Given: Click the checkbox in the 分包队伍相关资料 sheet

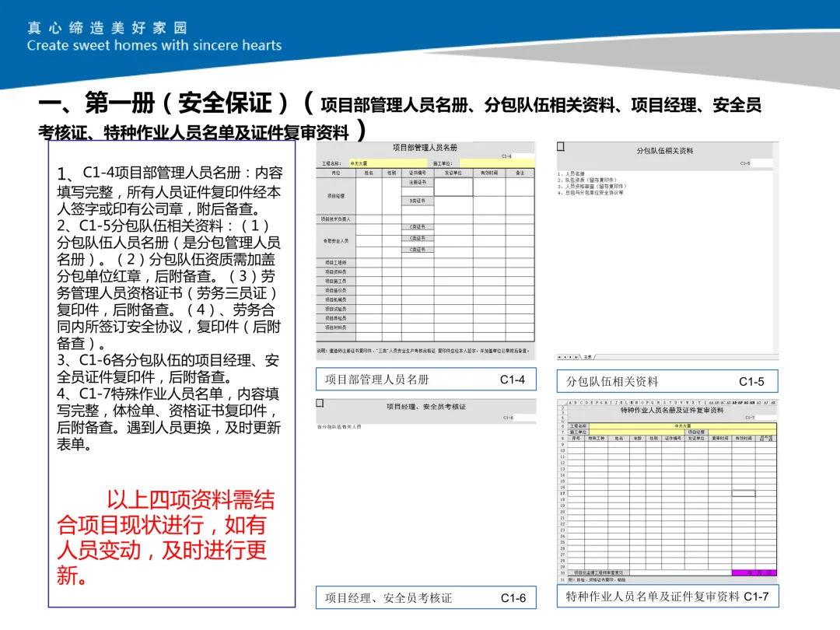Looking at the screenshot, I should pos(561,146).
